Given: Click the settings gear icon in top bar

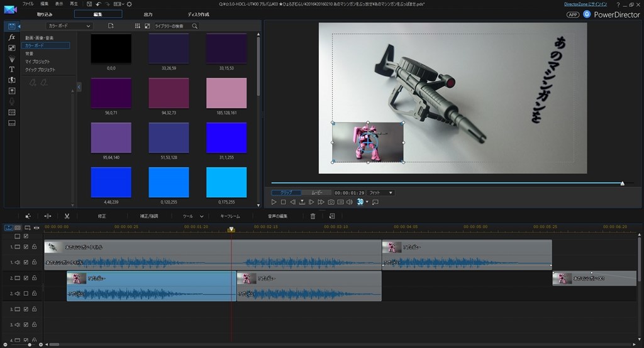Looking at the screenshot, I should click(129, 4).
